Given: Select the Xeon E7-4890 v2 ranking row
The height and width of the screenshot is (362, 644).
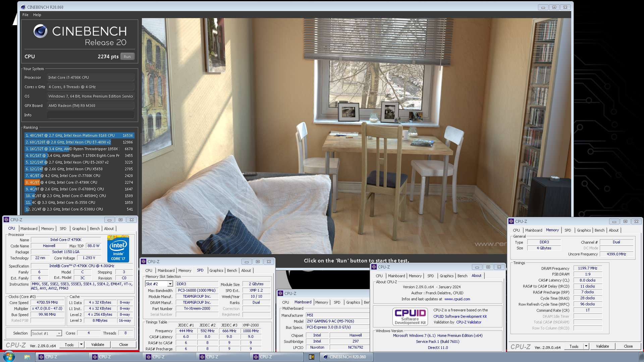Looking at the screenshot, I should coord(79,142).
